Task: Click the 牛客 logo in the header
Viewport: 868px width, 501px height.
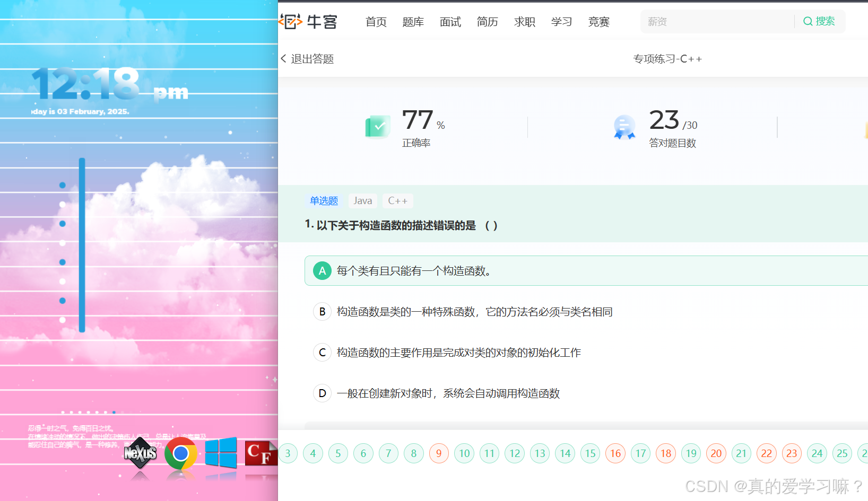Action: 308,21
